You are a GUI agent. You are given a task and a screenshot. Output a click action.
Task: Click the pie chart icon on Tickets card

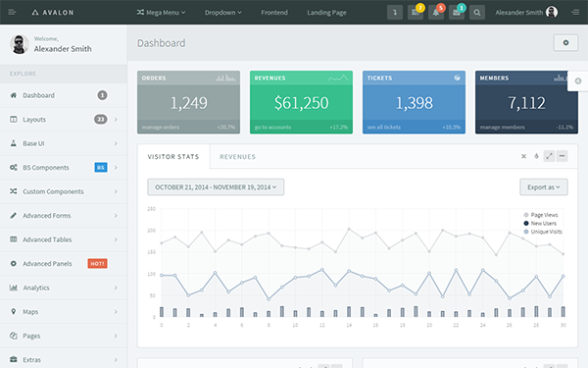point(457,78)
